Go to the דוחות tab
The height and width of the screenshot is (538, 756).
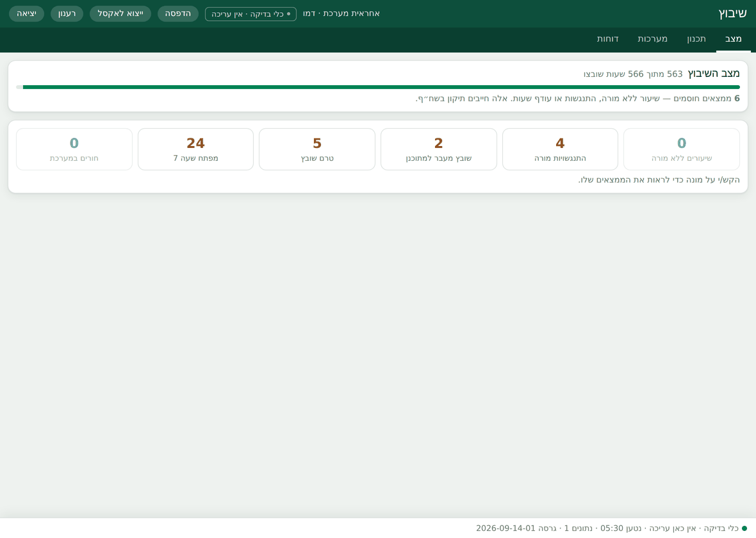[607, 39]
